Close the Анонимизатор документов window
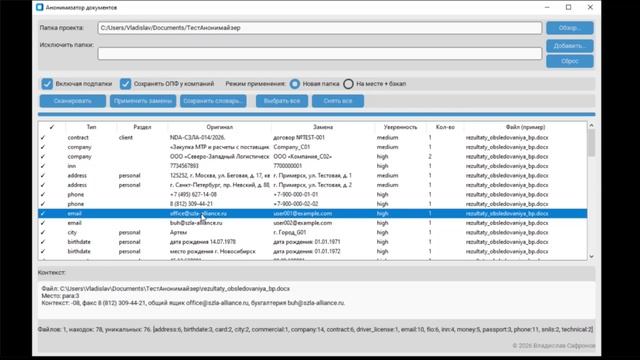This screenshot has width=640, height=360. [x=590, y=7]
